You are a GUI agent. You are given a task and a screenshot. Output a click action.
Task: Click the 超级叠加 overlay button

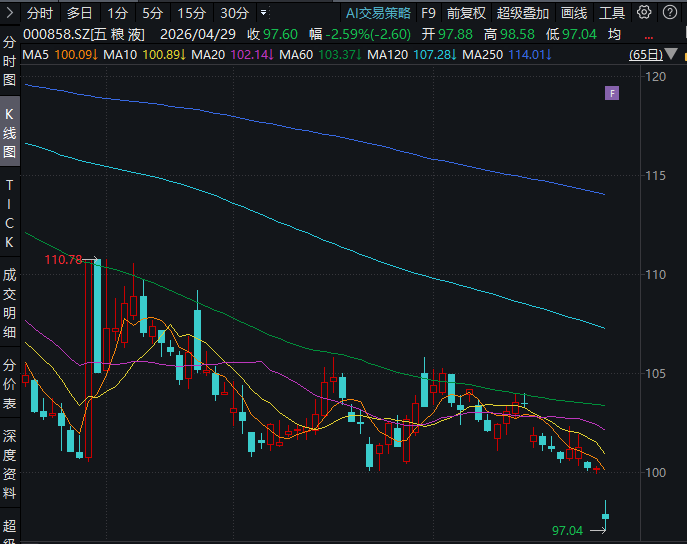coord(523,13)
